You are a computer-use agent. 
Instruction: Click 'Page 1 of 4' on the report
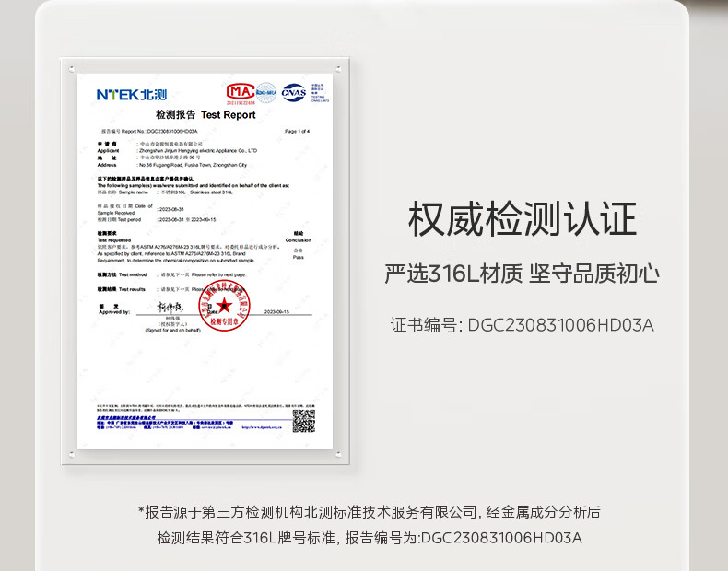pyautogui.click(x=297, y=132)
